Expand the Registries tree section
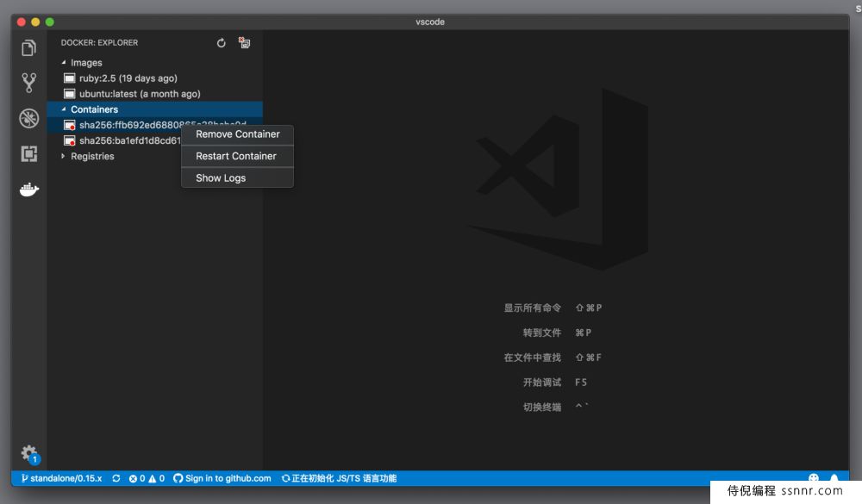 point(63,156)
